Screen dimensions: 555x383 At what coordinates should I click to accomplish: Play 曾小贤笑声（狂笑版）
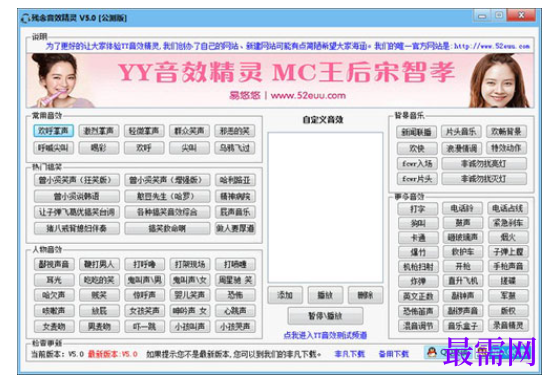(x=76, y=180)
